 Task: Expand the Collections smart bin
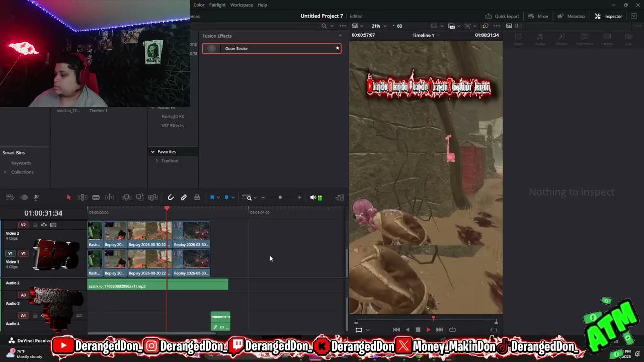5,172
